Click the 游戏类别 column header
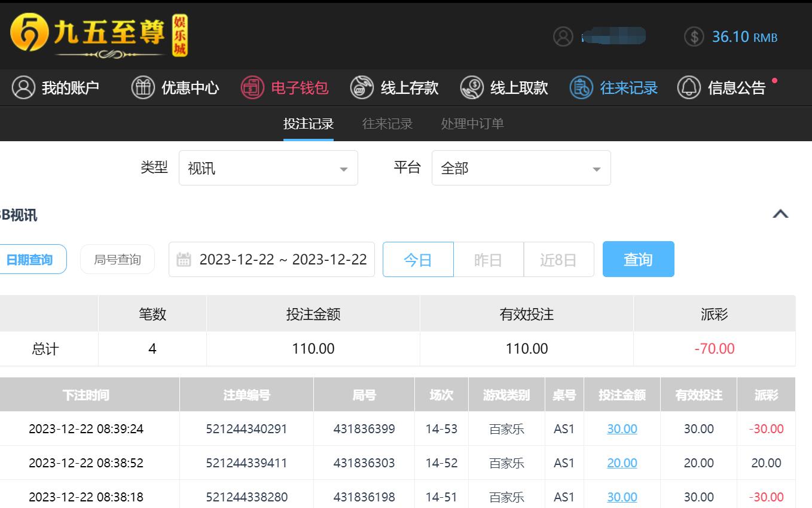Image resolution: width=812 pixels, height=508 pixels. tap(506, 395)
